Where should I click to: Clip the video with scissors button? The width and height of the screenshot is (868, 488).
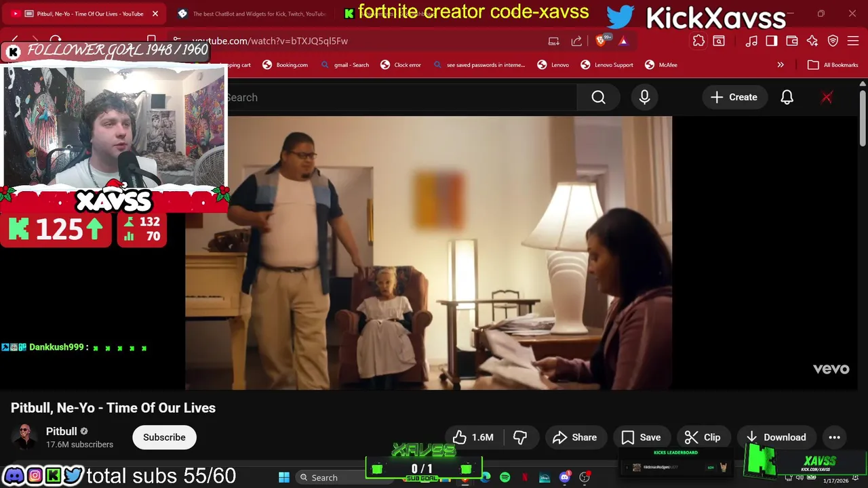(x=703, y=437)
